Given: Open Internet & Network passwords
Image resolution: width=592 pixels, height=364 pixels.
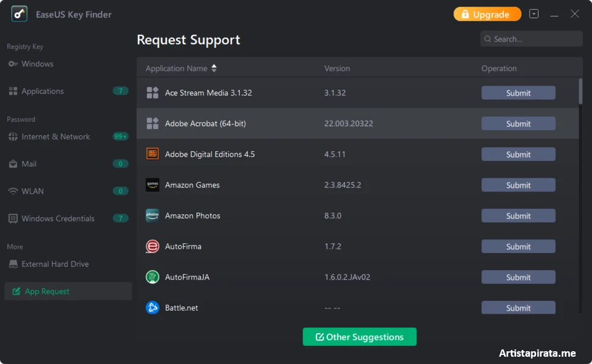Looking at the screenshot, I should (55, 136).
